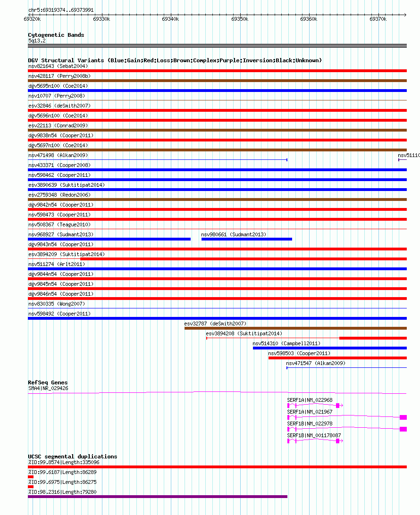Click the nsv10707 (Perry2008) variant label
The width and height of the screenshot is (420, 515).
tap(57, 96)
